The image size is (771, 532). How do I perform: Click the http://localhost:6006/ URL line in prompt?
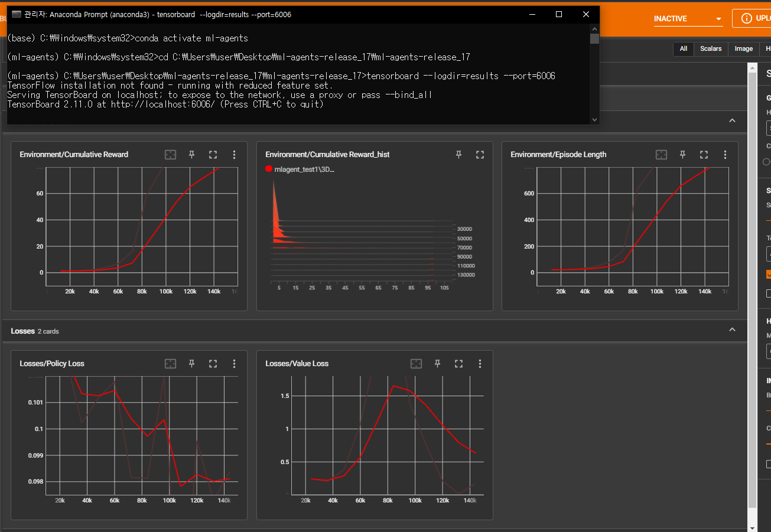[x=165, y=105]
